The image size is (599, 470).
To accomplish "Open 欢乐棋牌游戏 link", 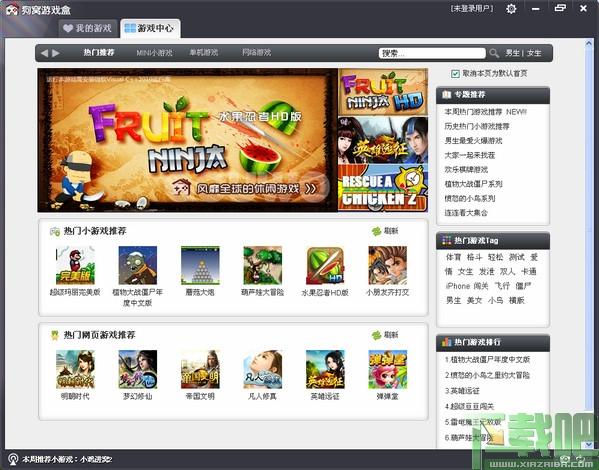I will (466, 169).
